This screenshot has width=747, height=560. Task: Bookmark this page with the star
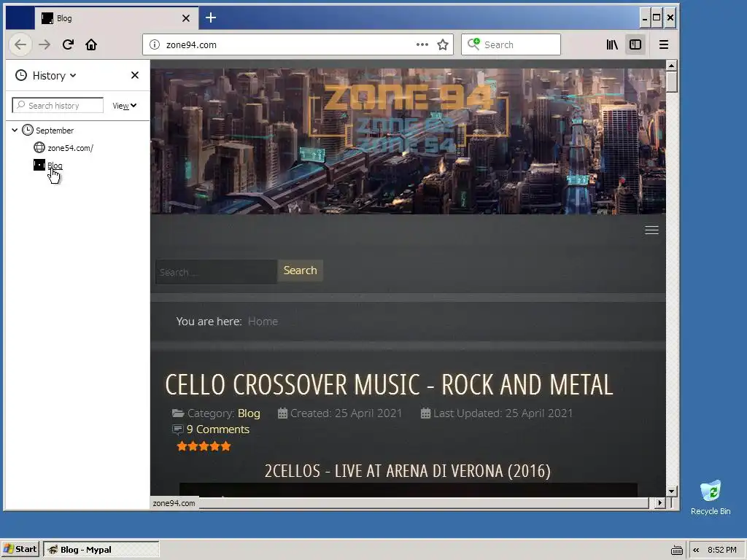[x=443, y=44]
